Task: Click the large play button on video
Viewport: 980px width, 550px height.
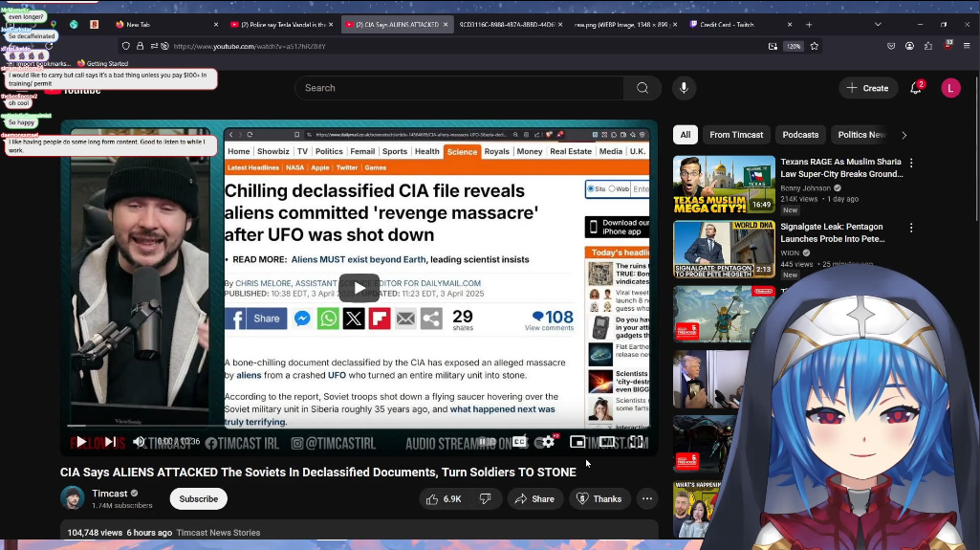Action: pos(359,288)
